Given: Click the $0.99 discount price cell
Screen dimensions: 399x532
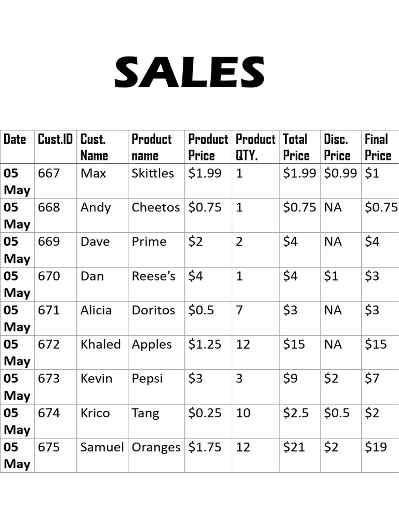Looking at the screenshot, I should pyautogui.click(x=340, y=174).
